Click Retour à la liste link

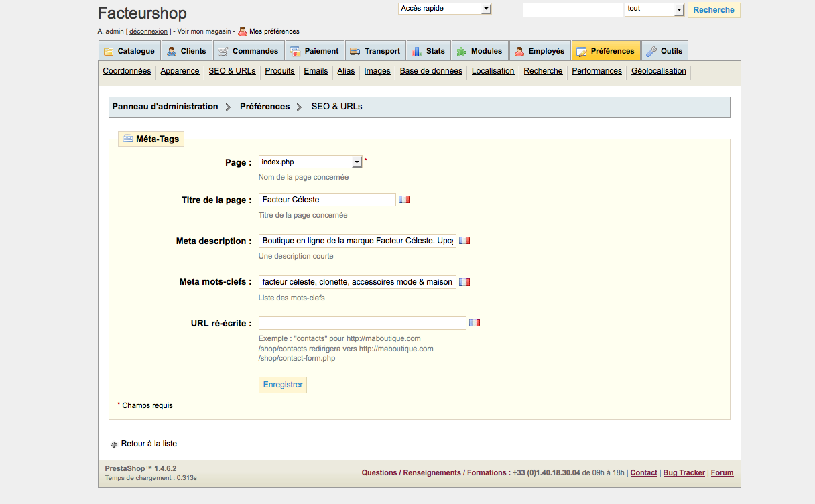point(149,444)
